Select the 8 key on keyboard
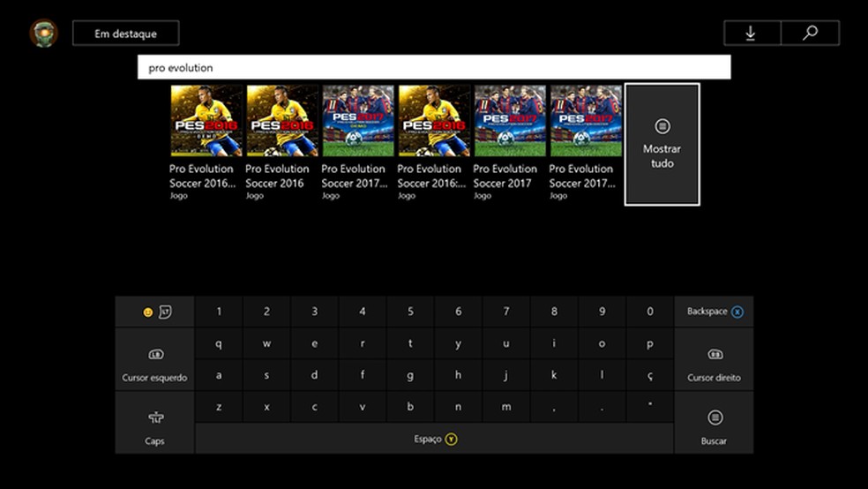 554,312
